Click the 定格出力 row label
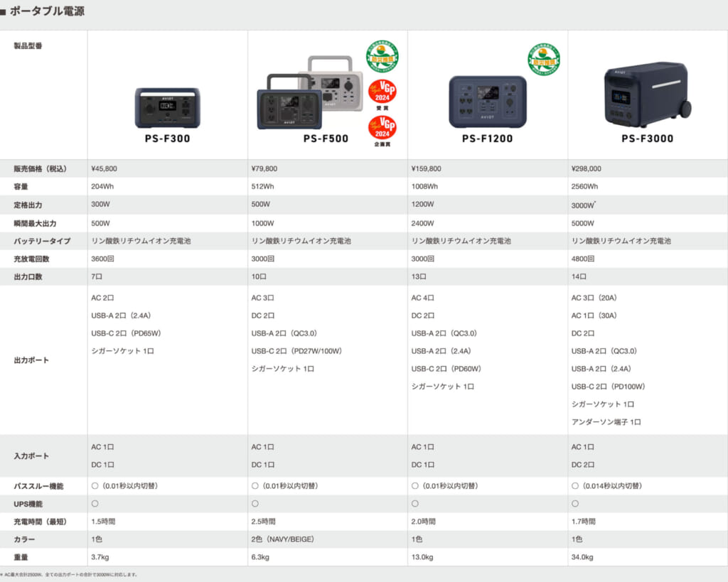 point(28,205)
